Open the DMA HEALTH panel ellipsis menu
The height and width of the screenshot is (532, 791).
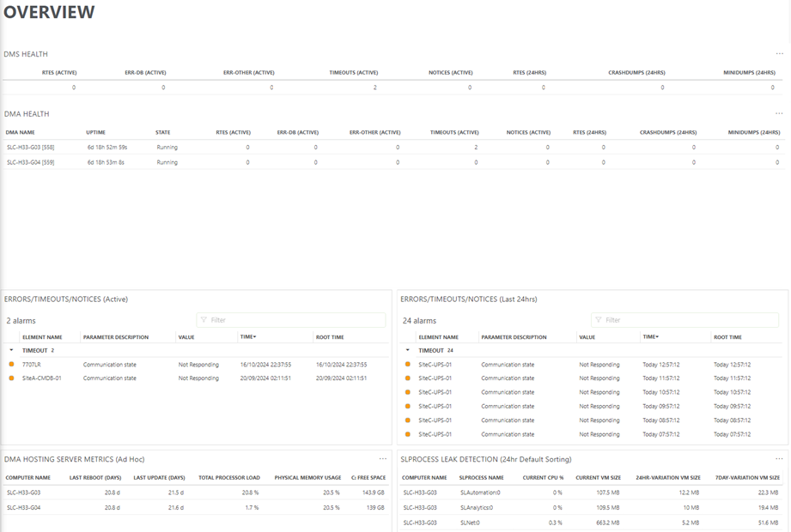pyautogui.click(x=779, y=113)
